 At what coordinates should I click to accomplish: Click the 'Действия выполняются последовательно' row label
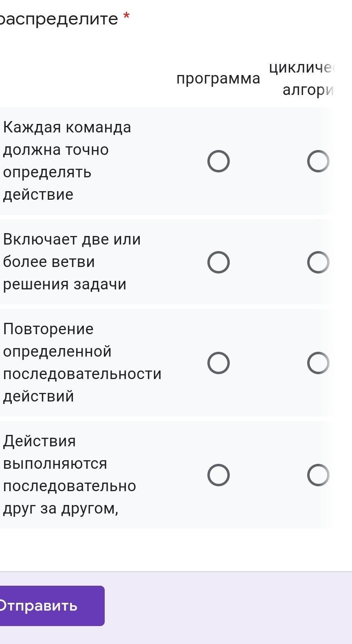(x=69, y=474)
